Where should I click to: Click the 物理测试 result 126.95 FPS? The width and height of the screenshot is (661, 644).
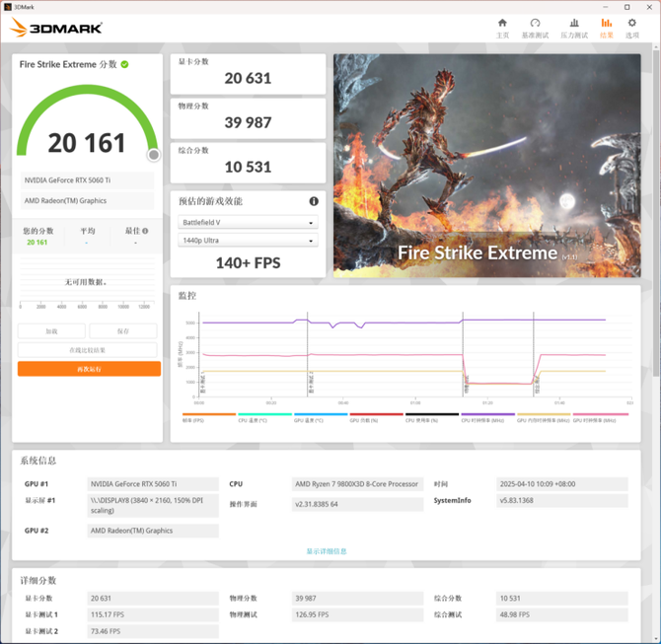[x=357, y=615]
